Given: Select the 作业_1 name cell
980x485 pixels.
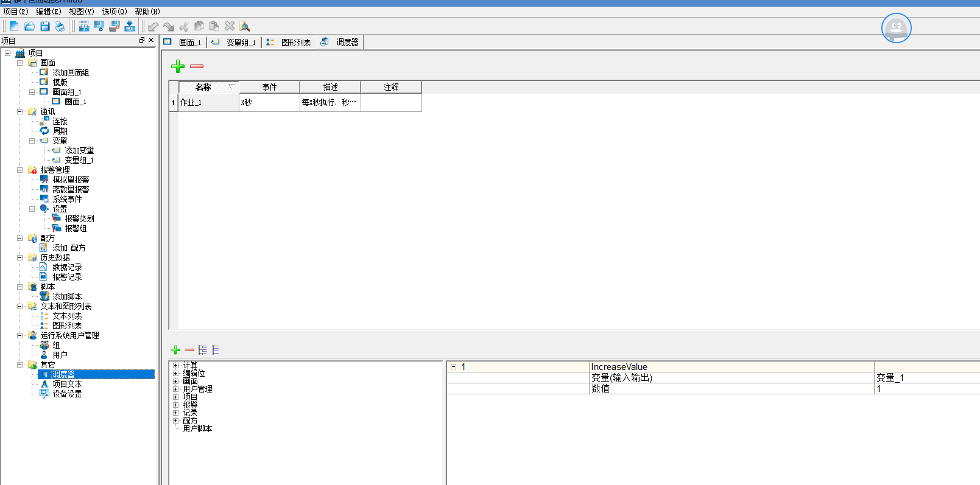Looking at the screenshot, I should coord(208,102).
